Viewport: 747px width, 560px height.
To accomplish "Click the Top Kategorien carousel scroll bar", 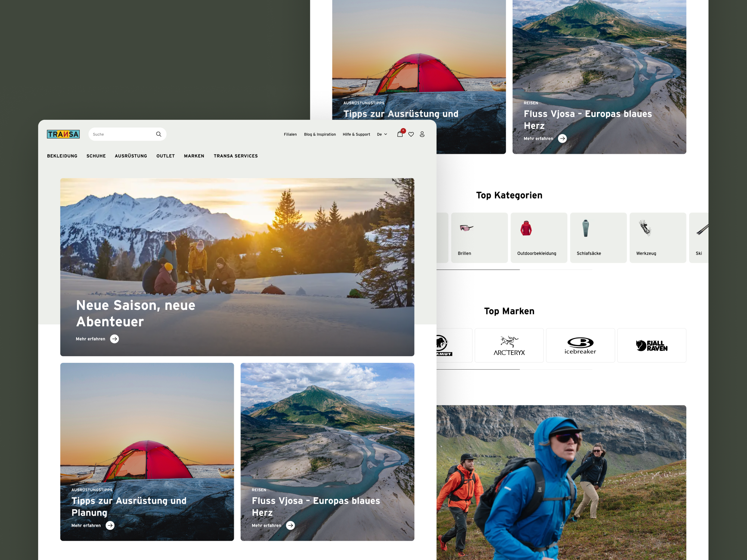I will tap(478, 270).
